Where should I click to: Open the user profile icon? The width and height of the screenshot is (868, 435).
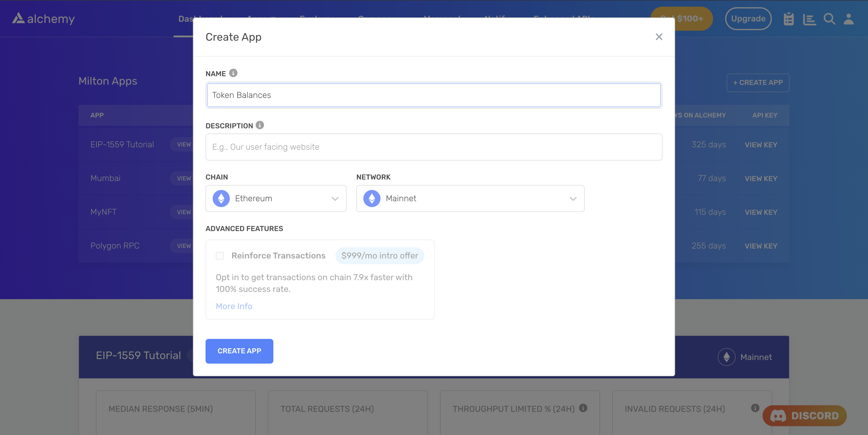849,19
